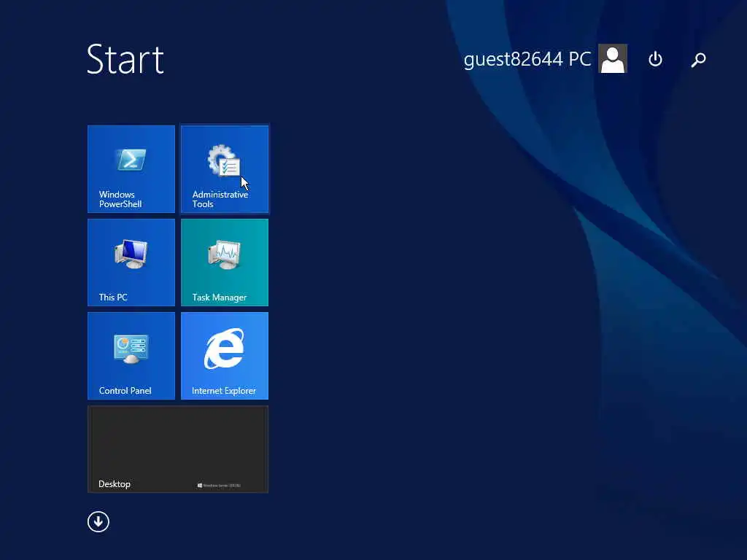Open the Administrative Tools tile
The width and height of the screenshot is (747, 560).
click(x=225, y=169)
